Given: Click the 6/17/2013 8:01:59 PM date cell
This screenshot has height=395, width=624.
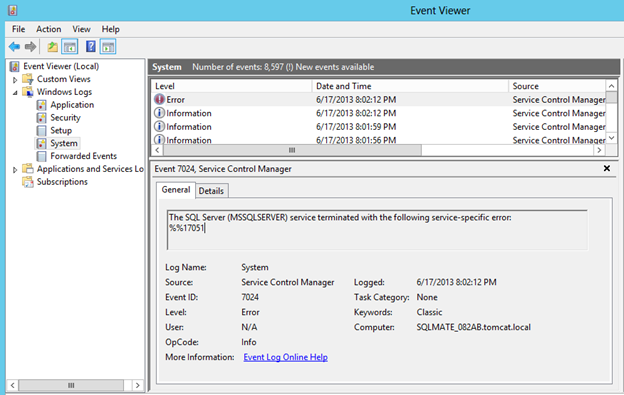Looking at the screenshot, I should tap(356, 126).
